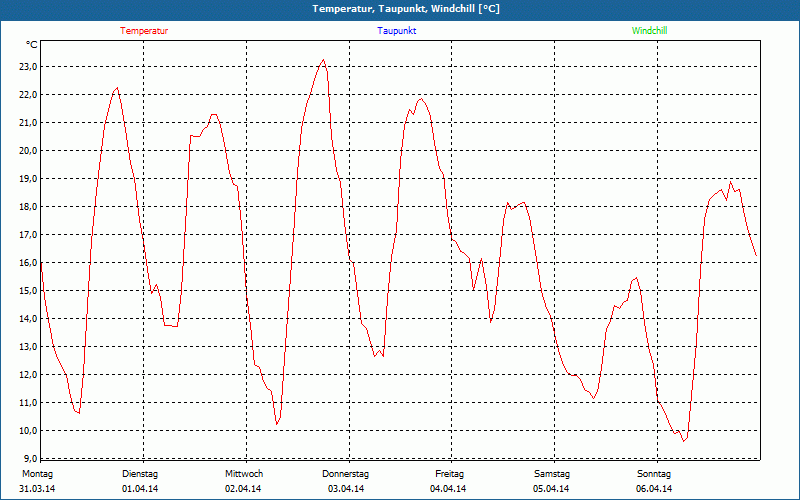The image size is (800, 500).
Task: Click the 18,0 y-axis value
Action: 29,207
